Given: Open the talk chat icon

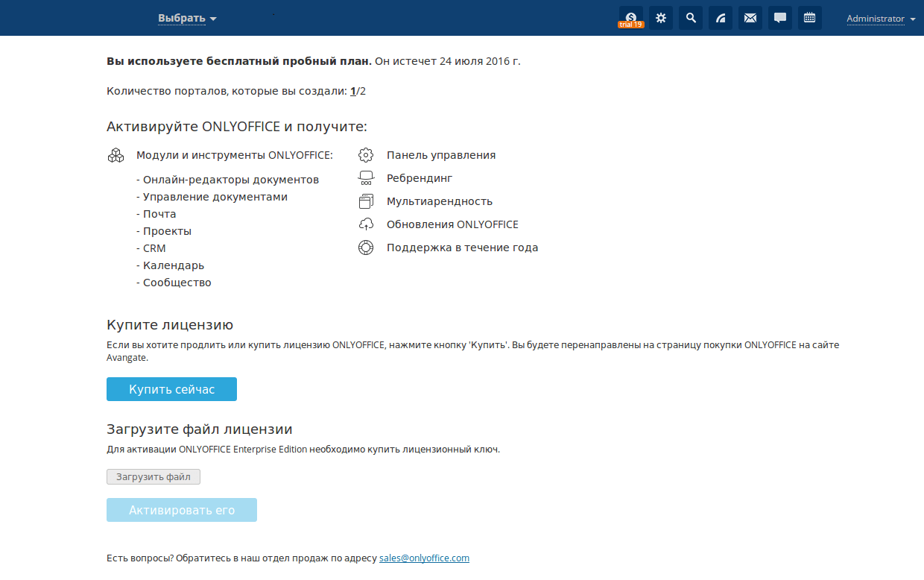Looking at the screenshot, I should click(x=780, y=18).
